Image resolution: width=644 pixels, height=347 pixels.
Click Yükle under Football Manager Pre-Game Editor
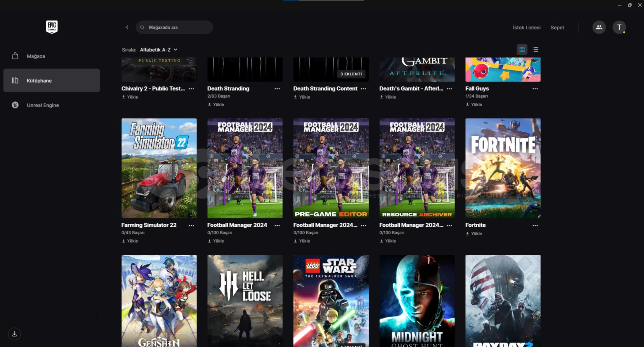(x=302, y=241)
